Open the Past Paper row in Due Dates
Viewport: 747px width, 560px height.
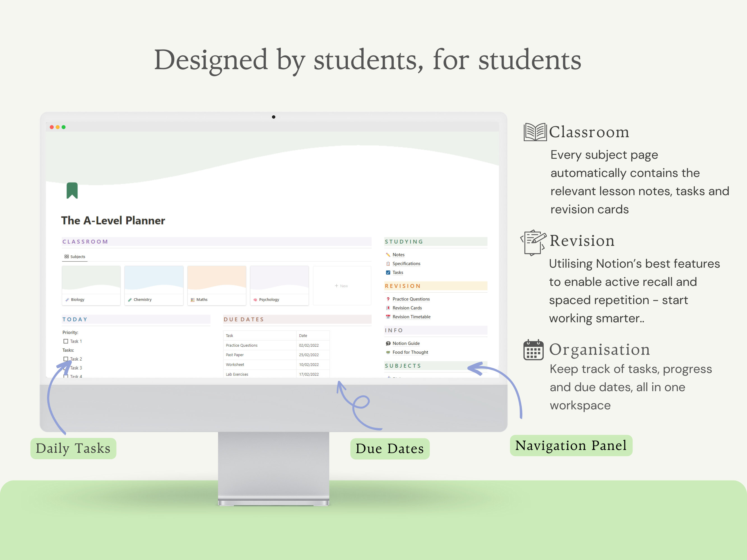[x=234, y=355]
